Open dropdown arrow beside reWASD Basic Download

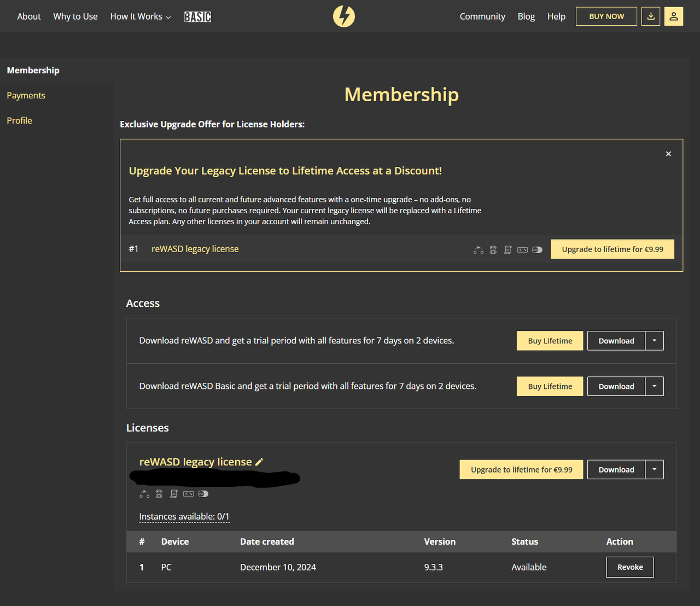click(654, 386)
